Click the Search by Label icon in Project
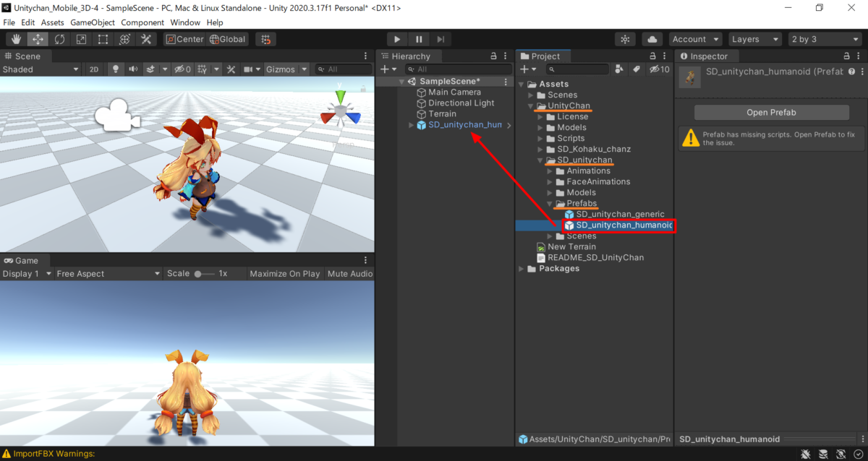 click(x=637, y=69)
